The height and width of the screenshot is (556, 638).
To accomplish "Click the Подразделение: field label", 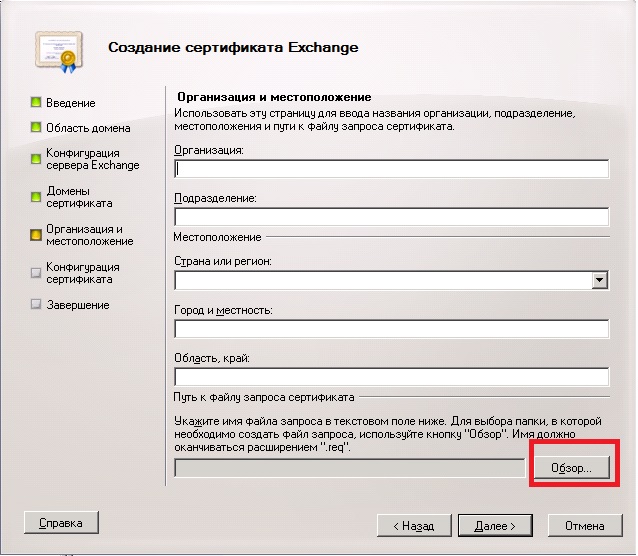I will [215, 198].
